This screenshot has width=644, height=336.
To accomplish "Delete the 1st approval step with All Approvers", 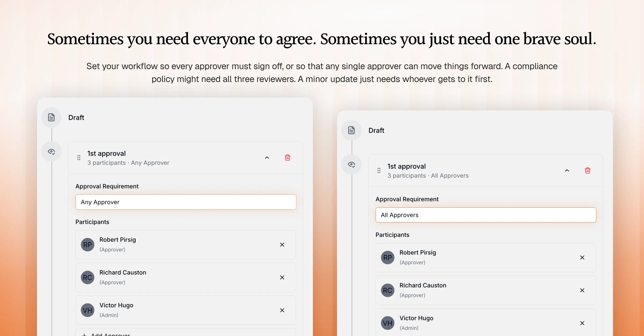I will tap(587, 170).
